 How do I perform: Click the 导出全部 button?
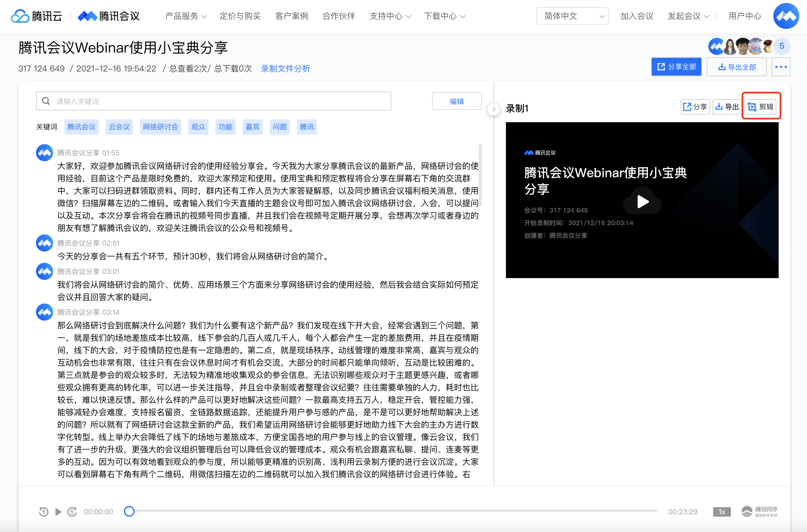[736, 67]
